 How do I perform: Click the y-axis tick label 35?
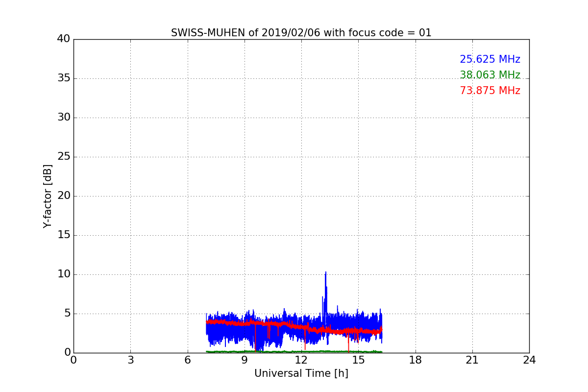(64, 78)
